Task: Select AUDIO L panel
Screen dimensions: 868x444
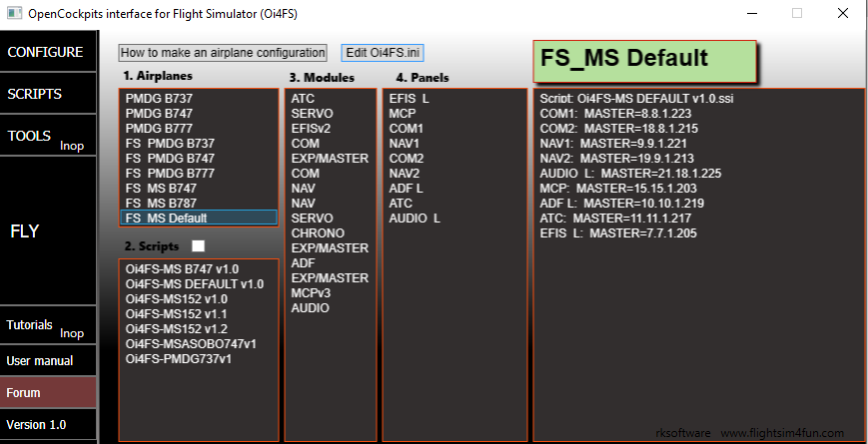Action: (x=454, y=218)
